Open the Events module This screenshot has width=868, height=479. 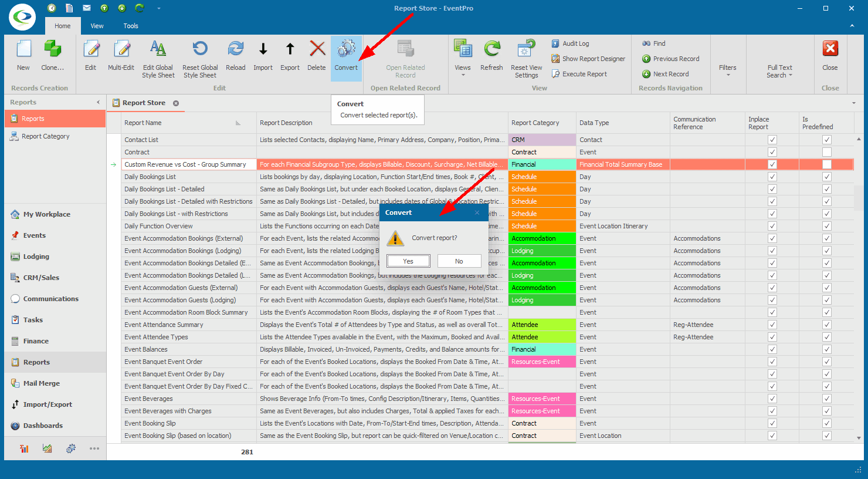(x=55, y=235)
